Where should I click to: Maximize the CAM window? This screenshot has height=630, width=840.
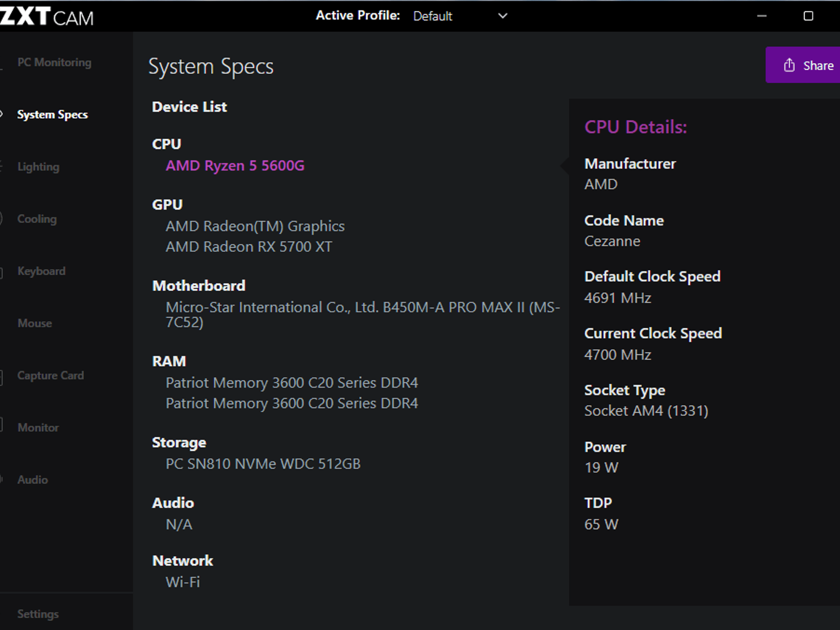pos(808,16)
